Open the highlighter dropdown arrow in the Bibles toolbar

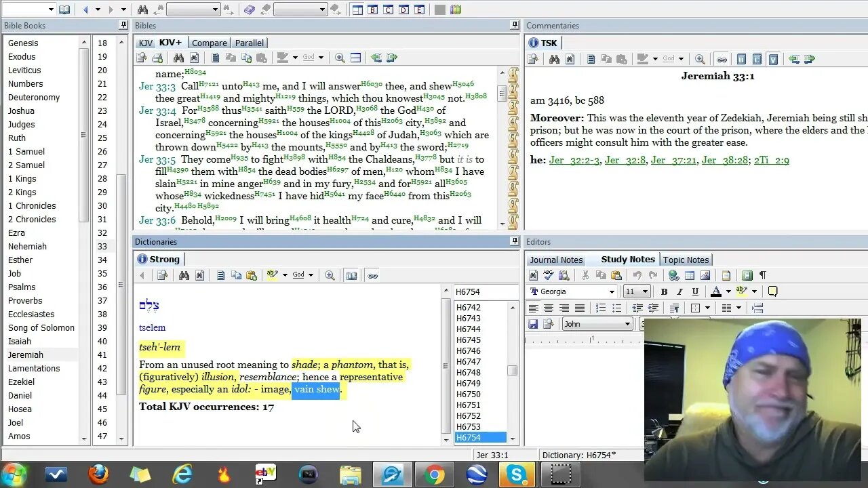[x=295, y=58]
